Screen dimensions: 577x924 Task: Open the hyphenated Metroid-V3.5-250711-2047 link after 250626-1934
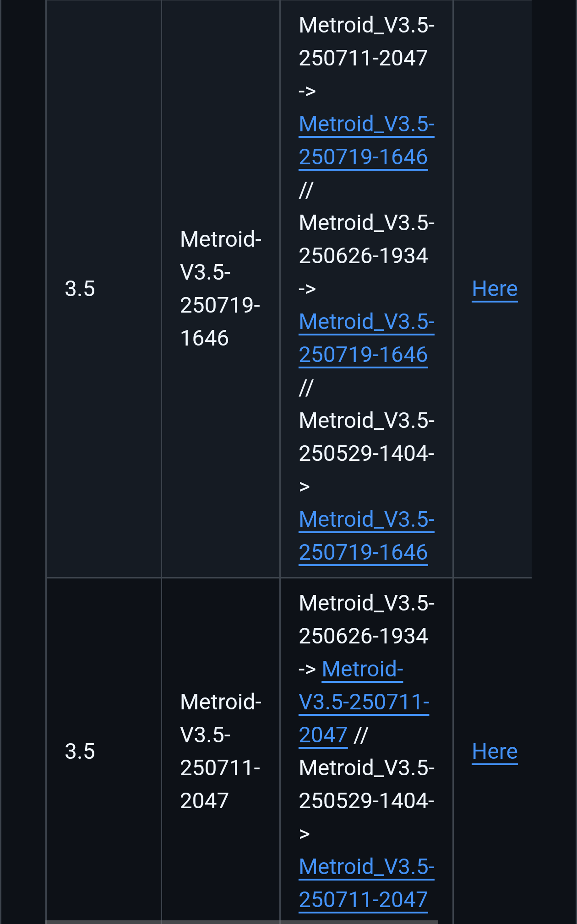coord(364,702)
